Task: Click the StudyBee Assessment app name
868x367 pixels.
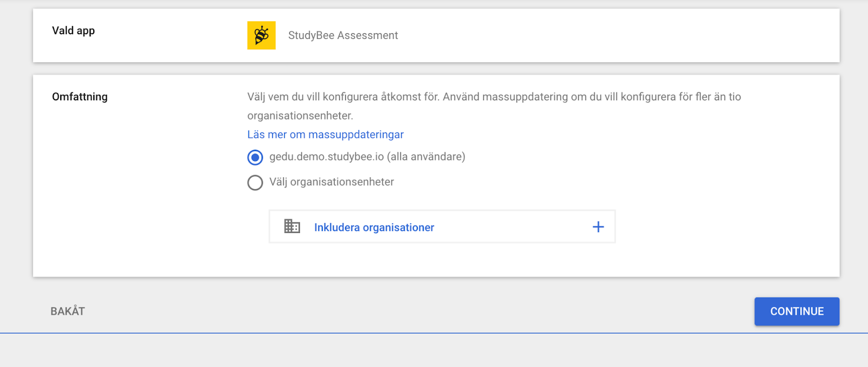Action: pos(343,35)
